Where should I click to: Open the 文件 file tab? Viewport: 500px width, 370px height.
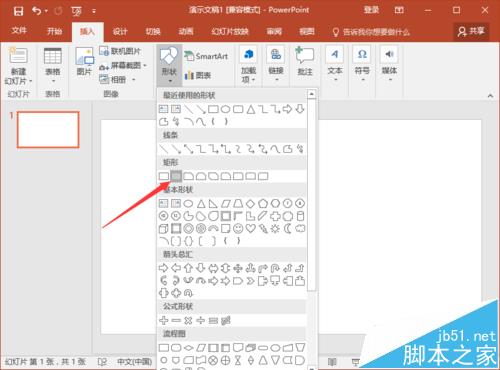19,31
